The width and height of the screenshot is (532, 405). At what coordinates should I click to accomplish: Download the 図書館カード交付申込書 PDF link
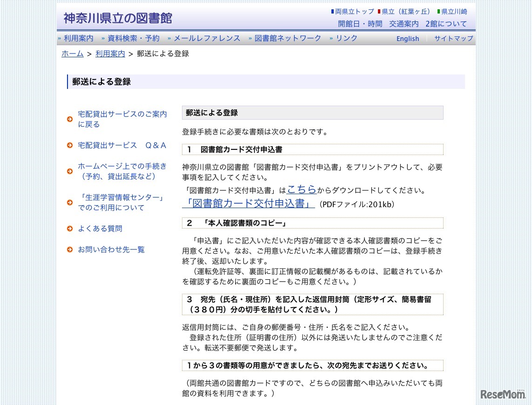(x=249, y=203)
